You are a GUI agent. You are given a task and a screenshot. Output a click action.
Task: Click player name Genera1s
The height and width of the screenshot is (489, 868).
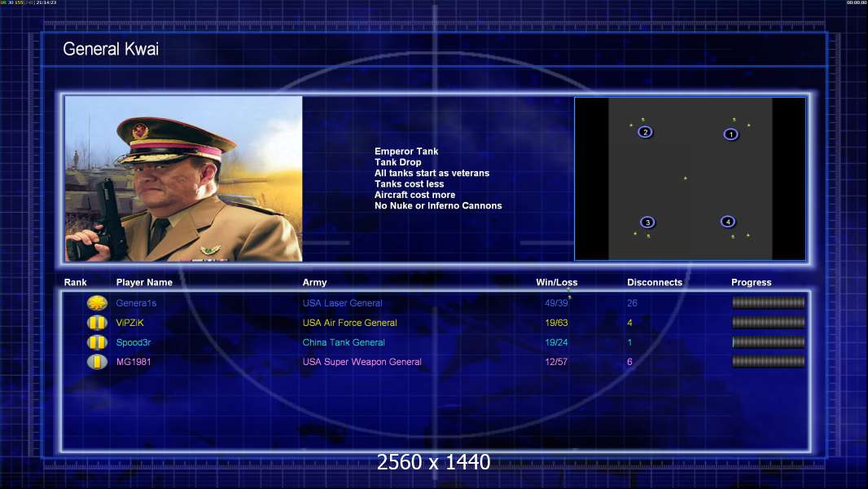136,303
